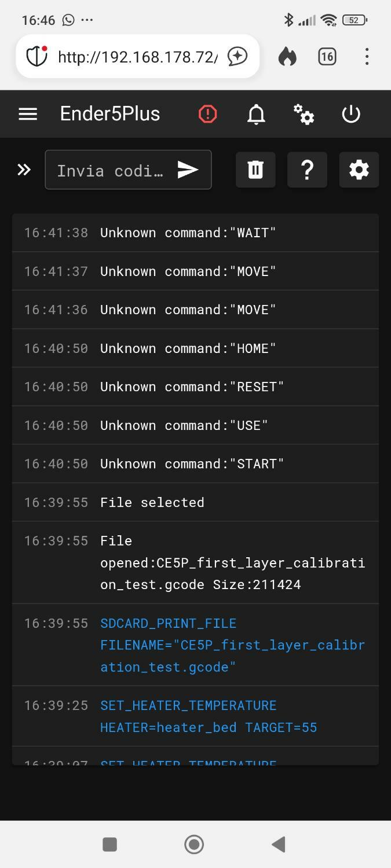This screenshot has width=391, height=868.
Task: Open interface settings gears icon
Action: point(304,114)
